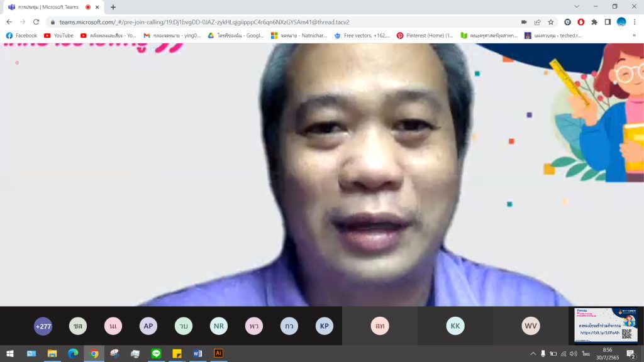Select participant avatar KP
This screenshot has height=362, width=644.
(x=325, y=326)
